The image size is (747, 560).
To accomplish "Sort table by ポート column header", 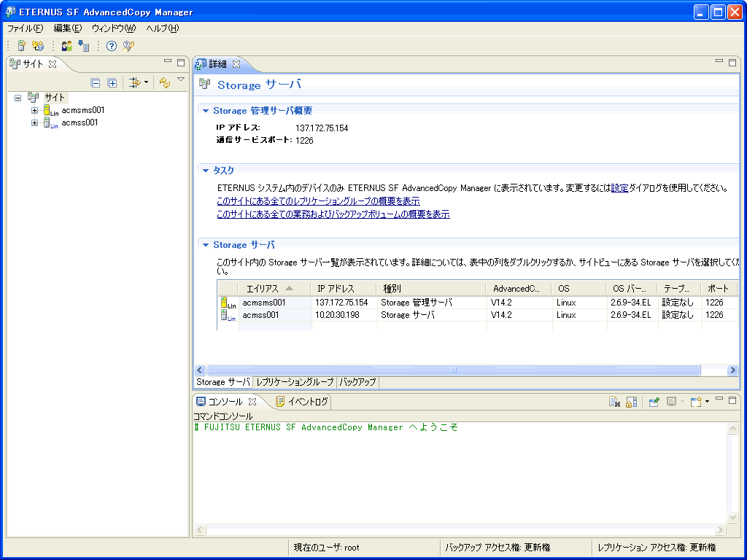I will pos(719,289).
